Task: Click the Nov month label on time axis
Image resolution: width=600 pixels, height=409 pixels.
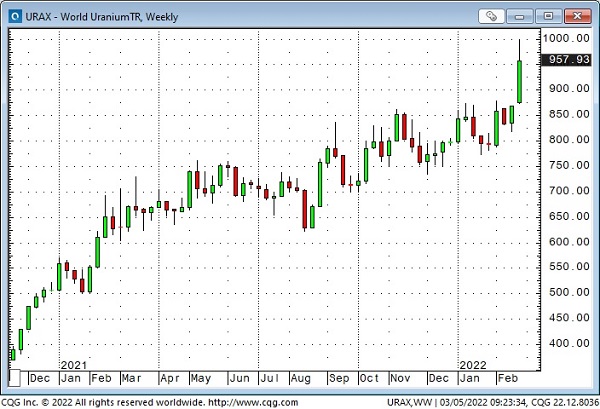Action: point(400,378)
